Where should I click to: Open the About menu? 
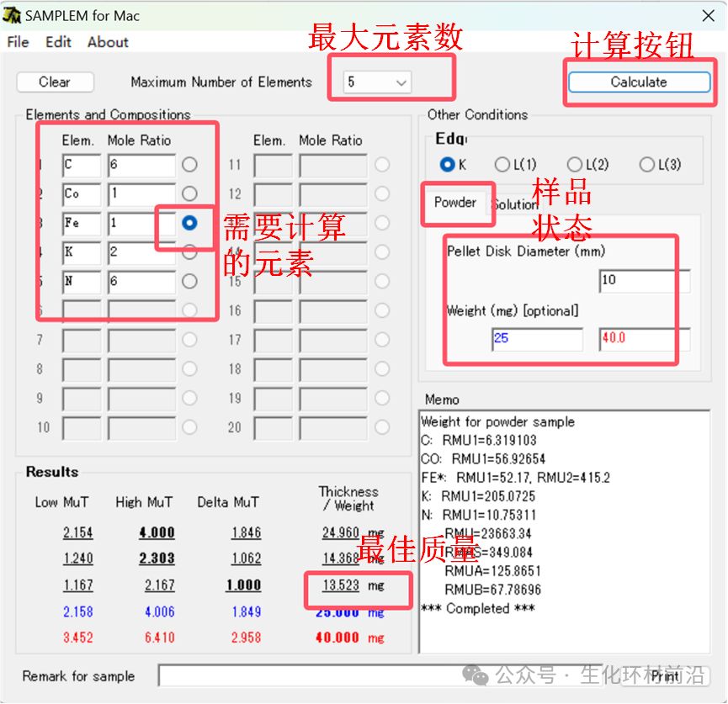tap(108, 42)
